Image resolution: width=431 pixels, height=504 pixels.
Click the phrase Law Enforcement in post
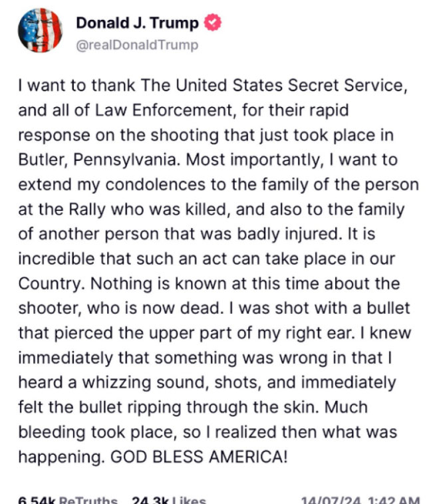pyautogui.click(x=164, y=110)
